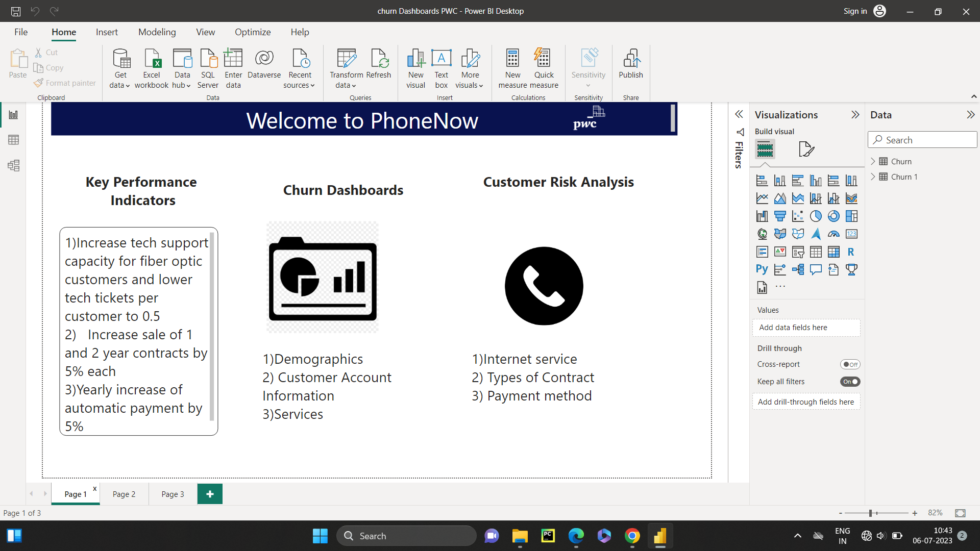Expand the Churn table in the Data pane
Screen dimensions: 980x551
tap(874, 161)
